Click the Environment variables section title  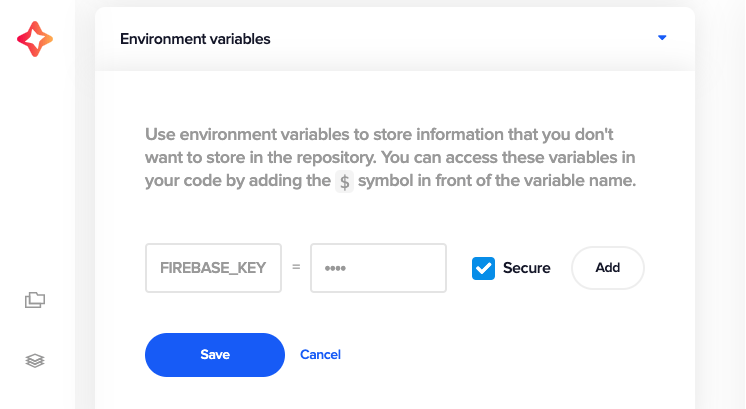[195, 39]
